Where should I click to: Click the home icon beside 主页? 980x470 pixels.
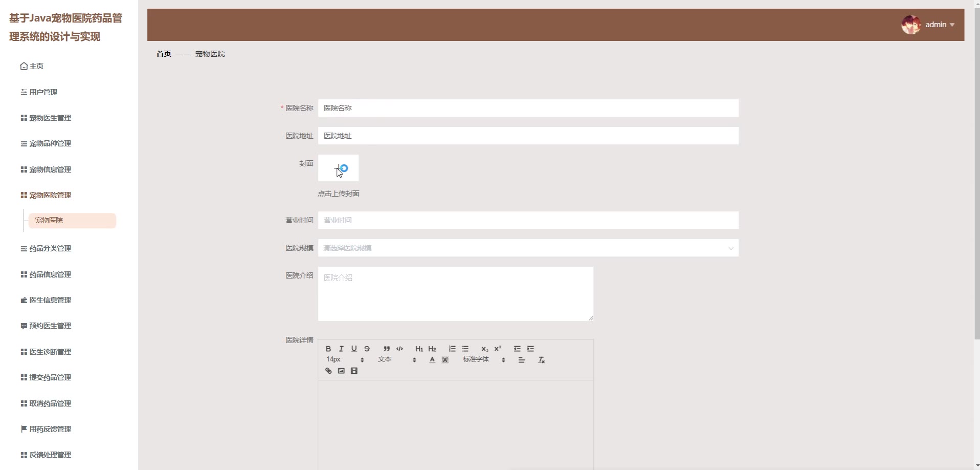(x=24, y=66)
